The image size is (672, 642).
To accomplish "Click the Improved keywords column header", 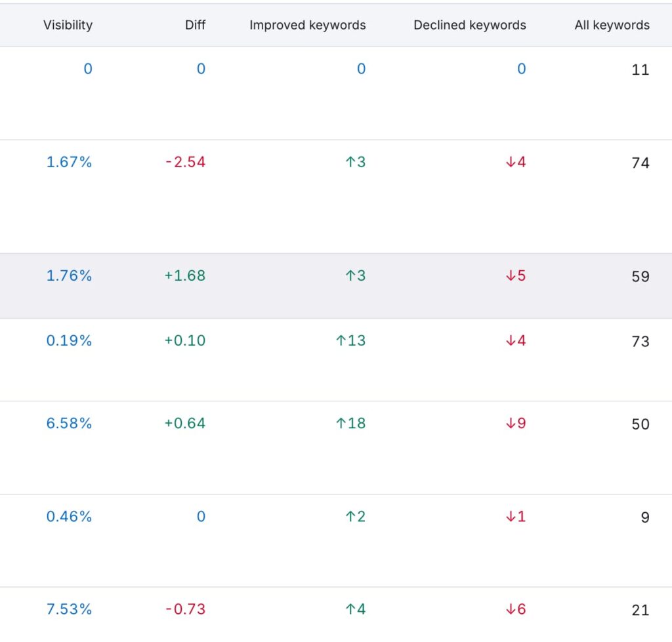I will [x=307, y=25].
